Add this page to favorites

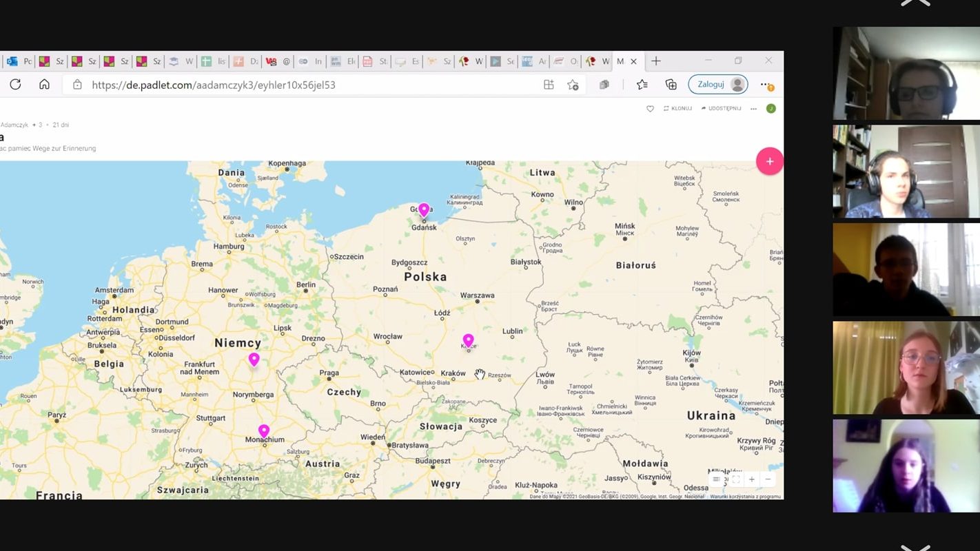pos(573,85)
